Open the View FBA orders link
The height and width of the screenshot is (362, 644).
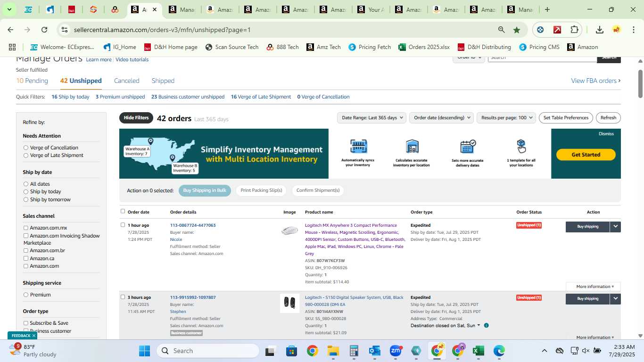coord(596,81)
